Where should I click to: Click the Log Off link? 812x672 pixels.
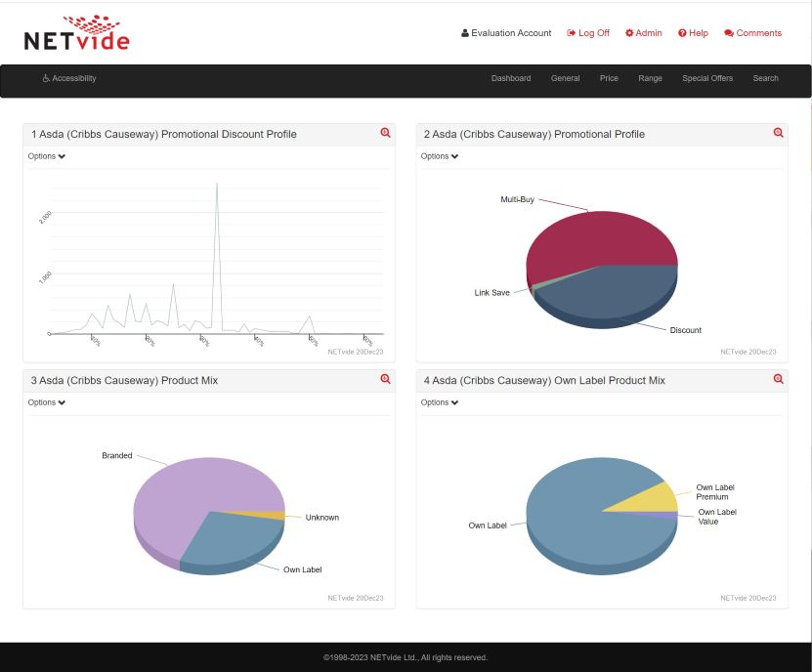click(588, 33)
